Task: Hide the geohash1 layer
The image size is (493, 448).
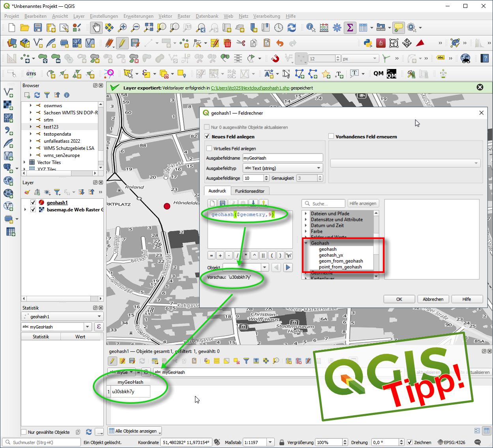Action: 33,202
